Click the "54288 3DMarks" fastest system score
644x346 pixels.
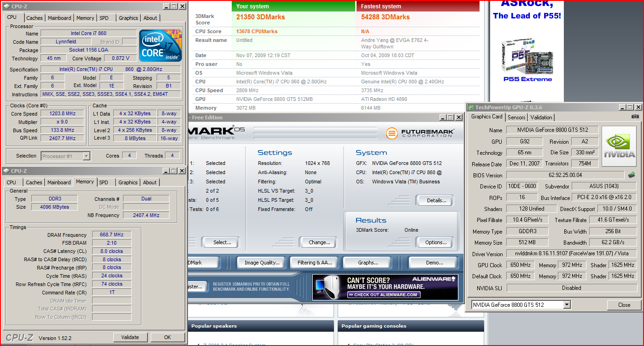[385, 17]
